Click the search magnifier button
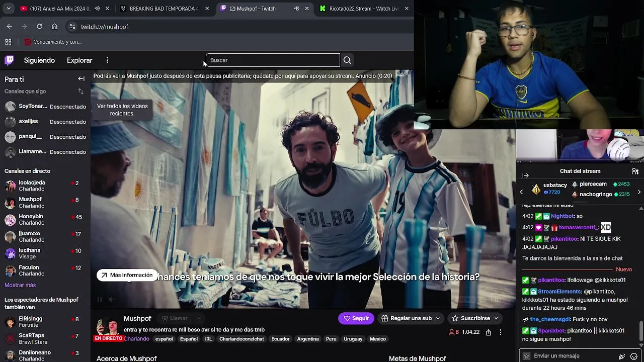 click(x=347, y=60)
